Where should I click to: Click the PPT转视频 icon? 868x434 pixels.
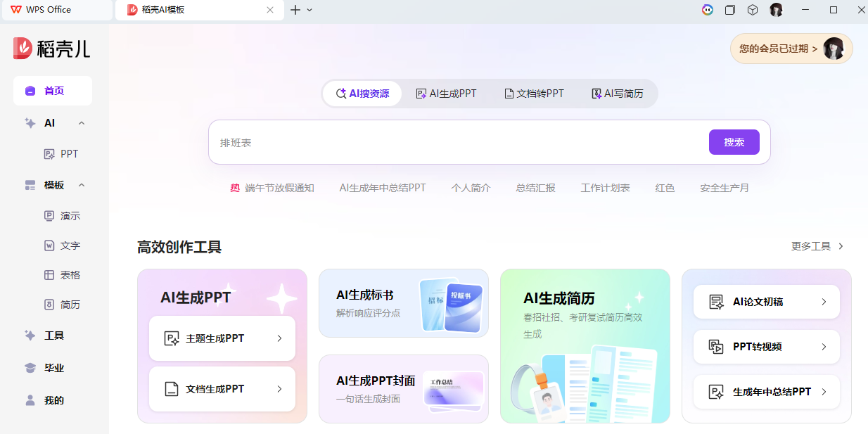pos(716,347)
